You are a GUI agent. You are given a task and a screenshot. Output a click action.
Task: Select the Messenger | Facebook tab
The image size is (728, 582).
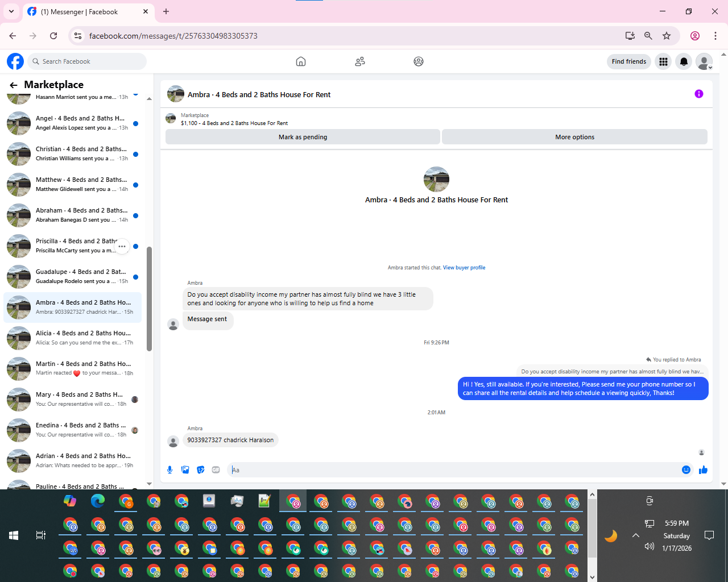[88, 11]
